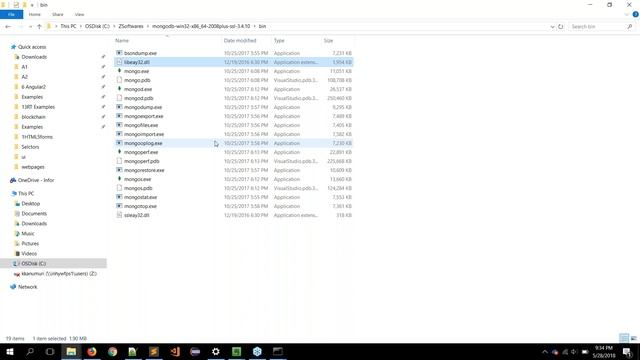Select Documents under This PC
Screen dimensions: 640x360
pos(34,213)
